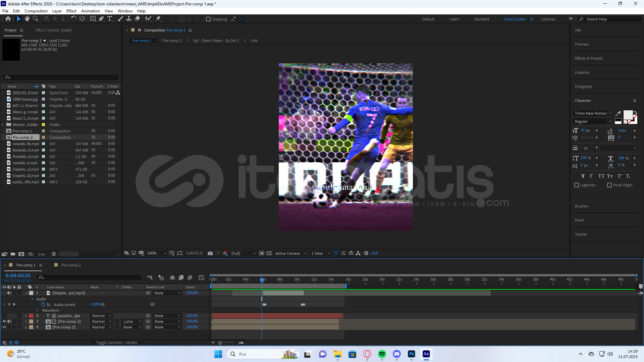Enable Motion Blur for the timeline
644x362 pixels.
point(190,278)
